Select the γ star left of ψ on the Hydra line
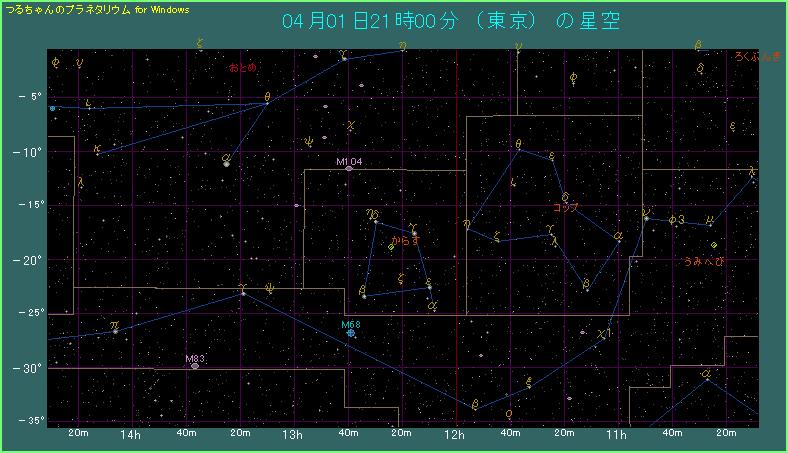 coord(242,292)
